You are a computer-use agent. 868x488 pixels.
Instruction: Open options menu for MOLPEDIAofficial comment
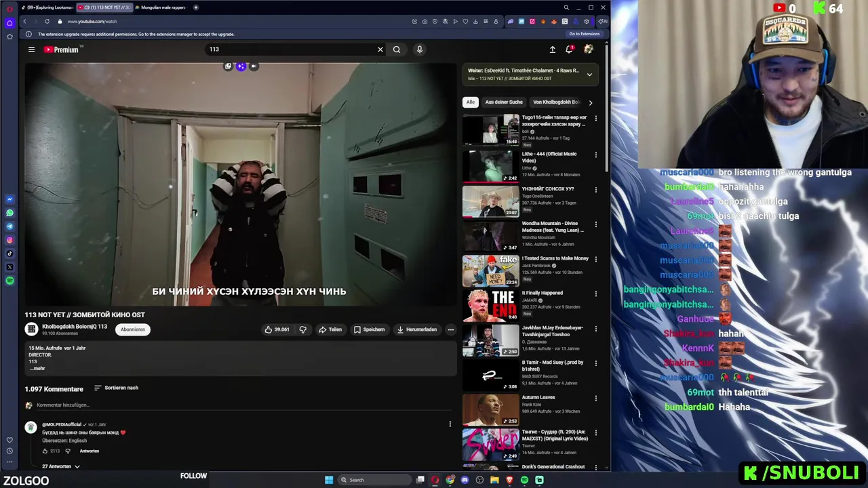click(x=450, y=424)
